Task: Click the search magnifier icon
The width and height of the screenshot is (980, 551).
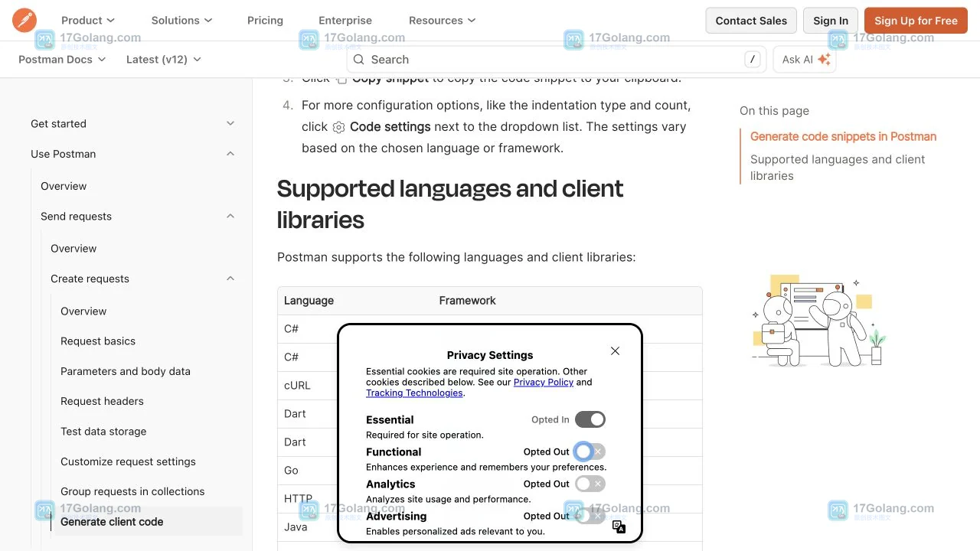Action: [x=358, y=60]
